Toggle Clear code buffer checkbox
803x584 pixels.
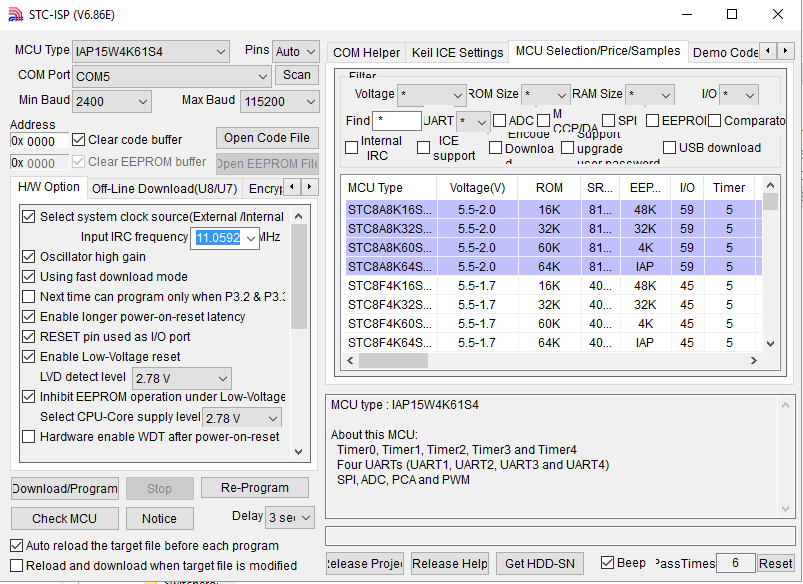pyautogui.click(x=80, y=140)
